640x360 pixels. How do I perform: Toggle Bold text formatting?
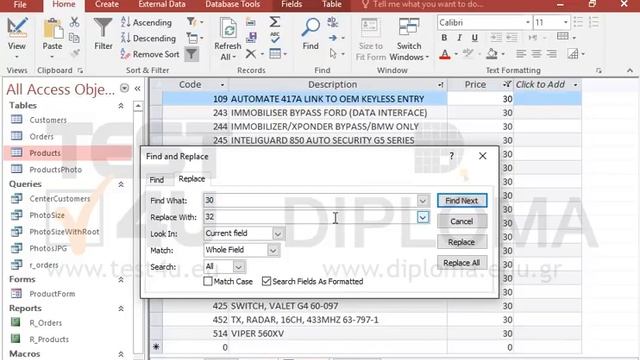(444, 38)
